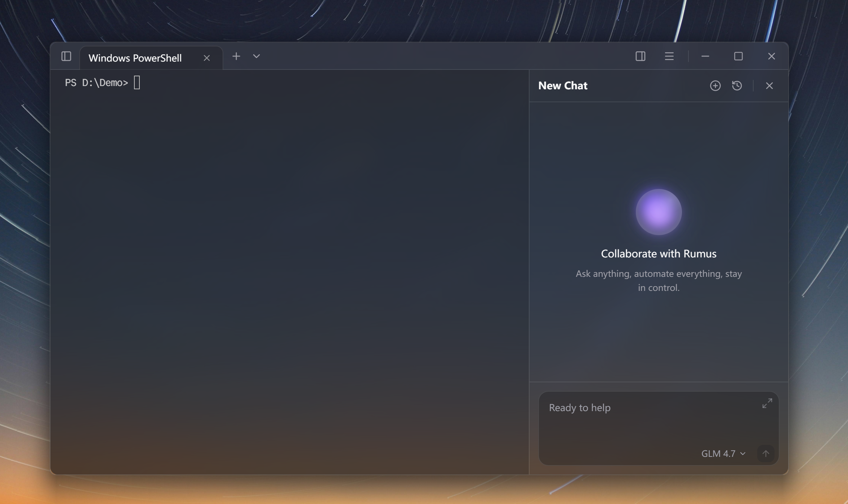Viewport: 848px width, 504px height.
Task: Select the Windows PowerShell tab
Action: (135, 58)
